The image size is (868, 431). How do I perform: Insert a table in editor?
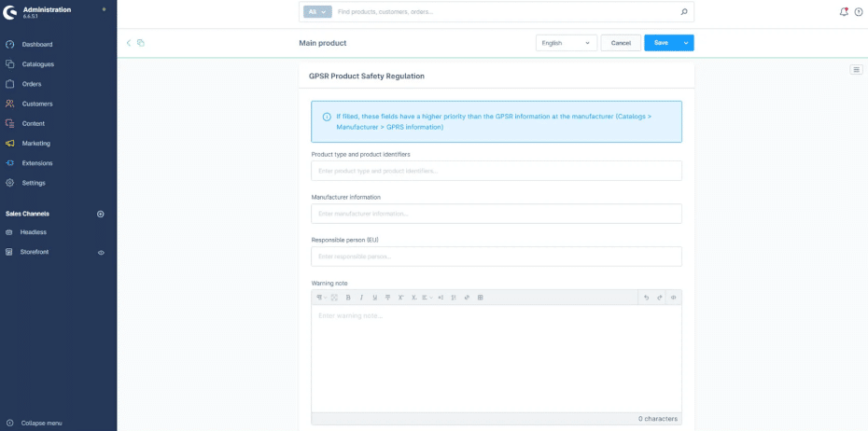coord(480,298)
